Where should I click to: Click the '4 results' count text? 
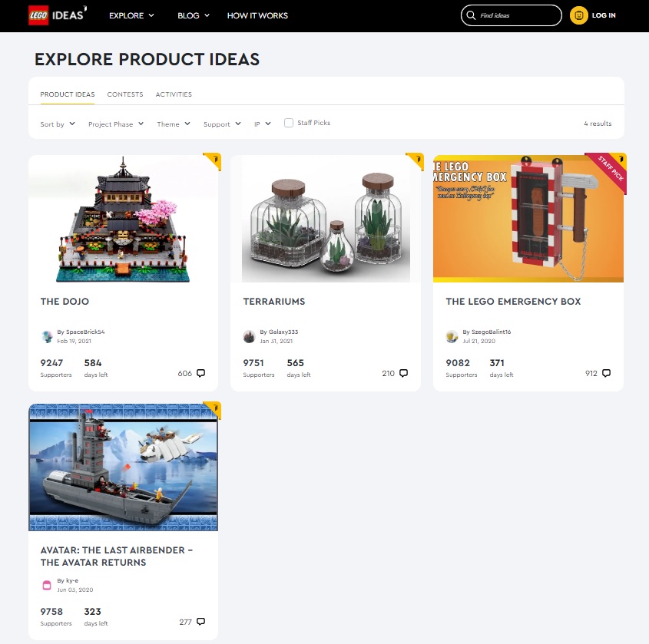598,124
